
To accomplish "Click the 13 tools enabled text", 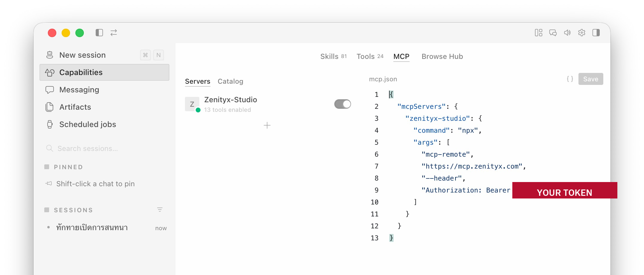I will [x=227, y=110].
